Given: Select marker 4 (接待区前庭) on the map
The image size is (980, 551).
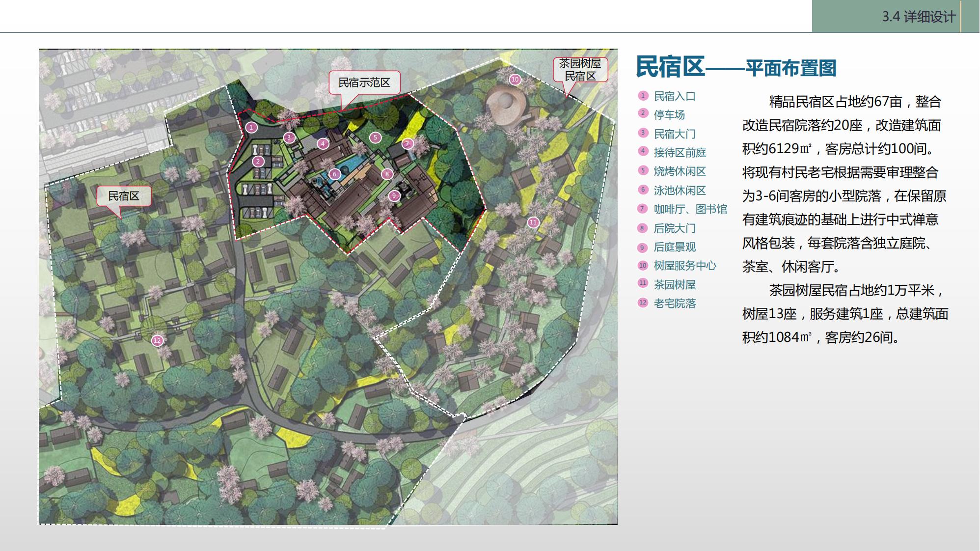Looking at the screenshot, I should (x=323, y=144).
